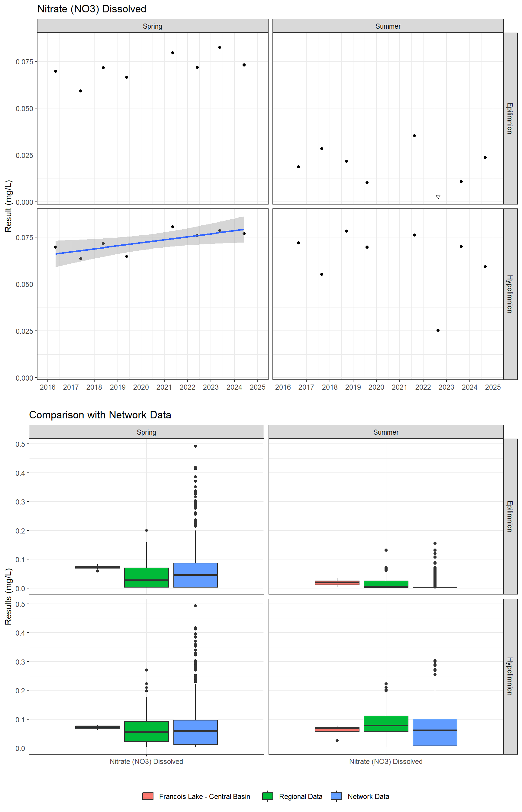Click the 'Network Data' legend label
Viewport: 522px width, 812px height.
[x=369, y=796]
